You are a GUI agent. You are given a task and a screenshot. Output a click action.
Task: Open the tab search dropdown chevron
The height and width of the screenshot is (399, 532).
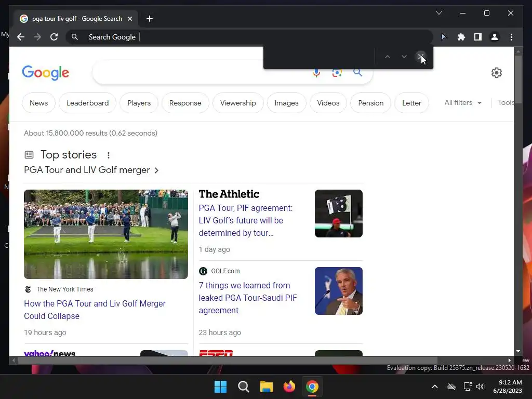(438, 13)
